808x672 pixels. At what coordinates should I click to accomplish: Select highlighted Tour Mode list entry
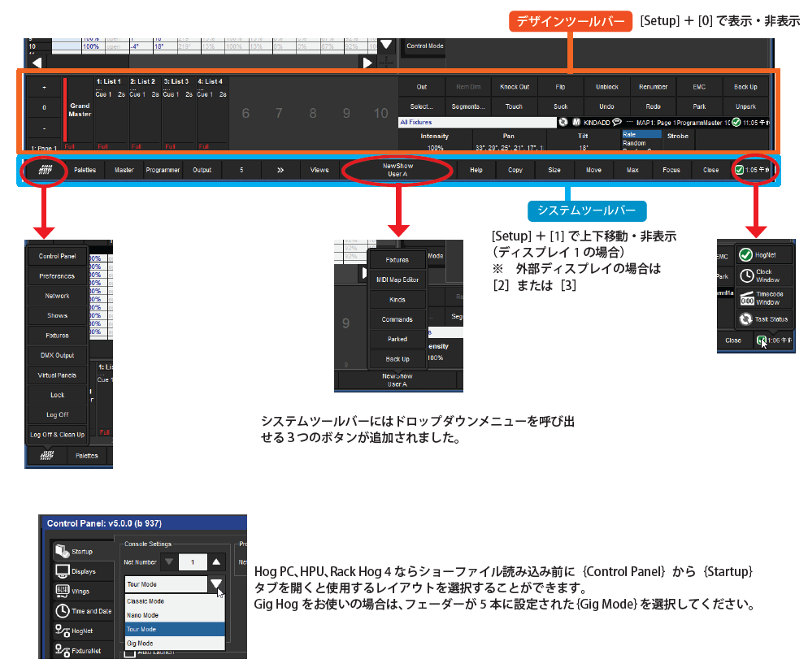[175, 629]
